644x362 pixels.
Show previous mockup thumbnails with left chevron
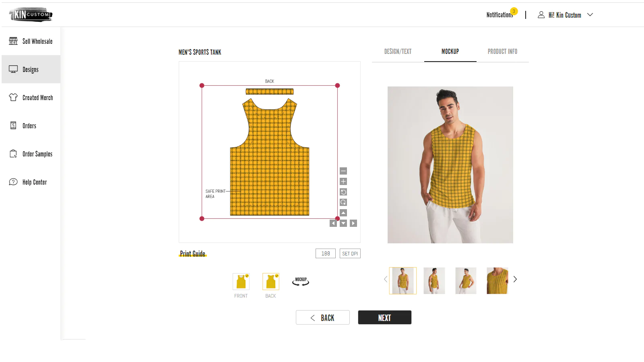coord(386,279)
